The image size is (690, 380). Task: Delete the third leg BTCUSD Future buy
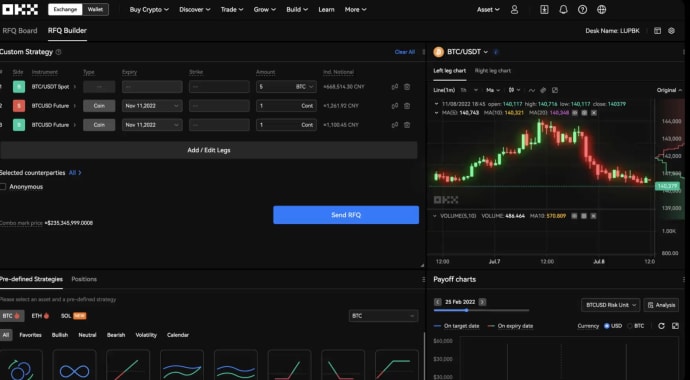point(407,125)
